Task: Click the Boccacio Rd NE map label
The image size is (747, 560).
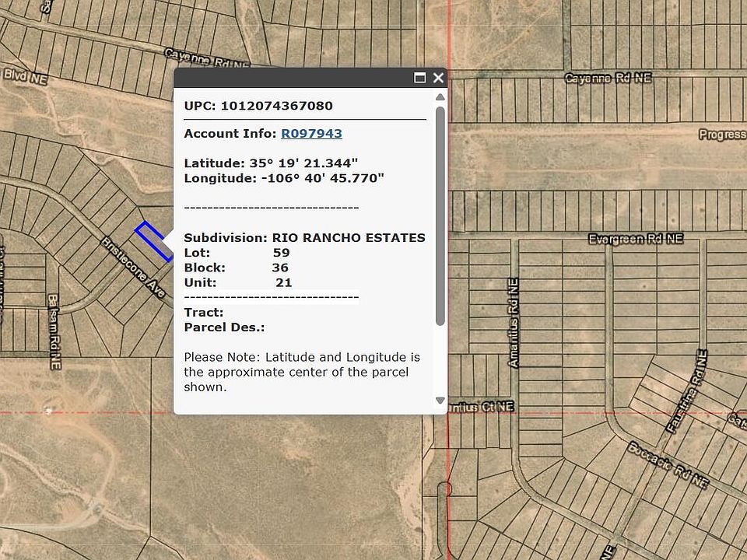Action: (x=668, y=465)
